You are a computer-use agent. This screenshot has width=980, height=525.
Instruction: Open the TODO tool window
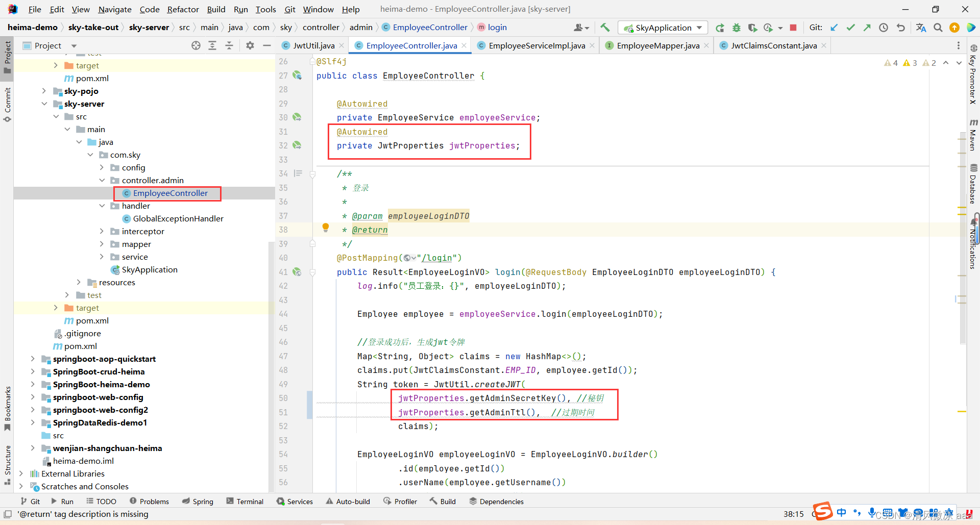tap(101, 502)
